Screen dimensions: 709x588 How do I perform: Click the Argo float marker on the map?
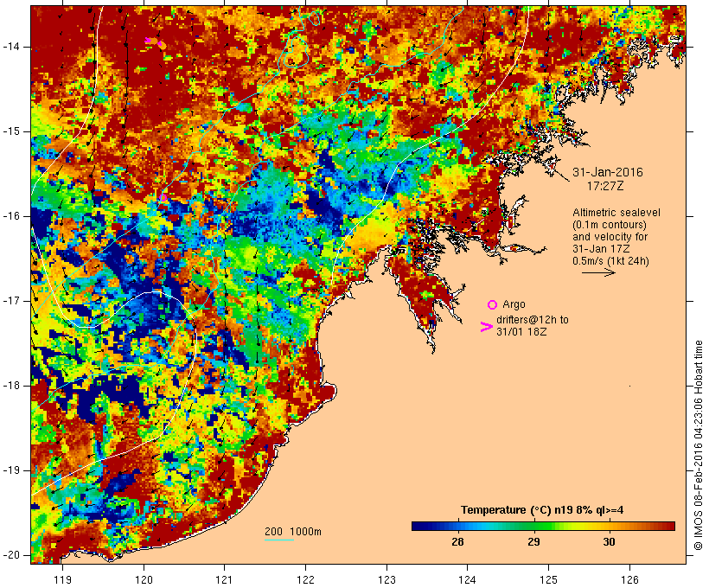[x=163, y=197]
